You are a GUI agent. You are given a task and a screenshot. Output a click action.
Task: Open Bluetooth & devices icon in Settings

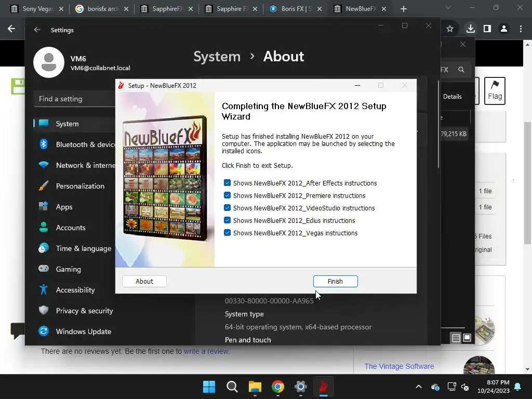[x=44, y=144]
